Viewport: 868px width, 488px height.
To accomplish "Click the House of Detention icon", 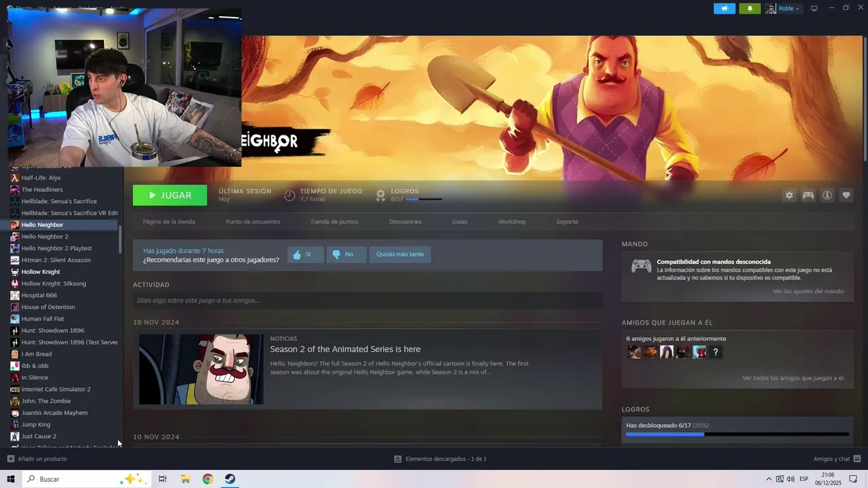I will point(14,307).
